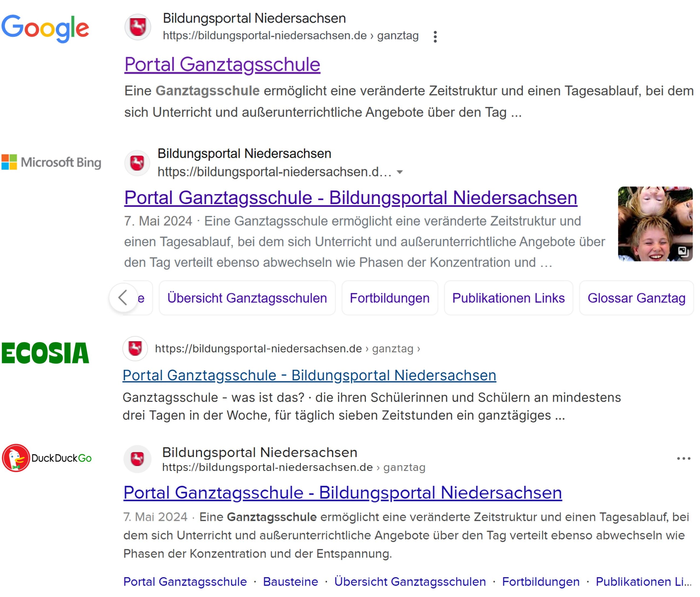Click Bing's Fortbildungen sitelink chip
This screenshot has width=700, height=597.
[390, 298]
